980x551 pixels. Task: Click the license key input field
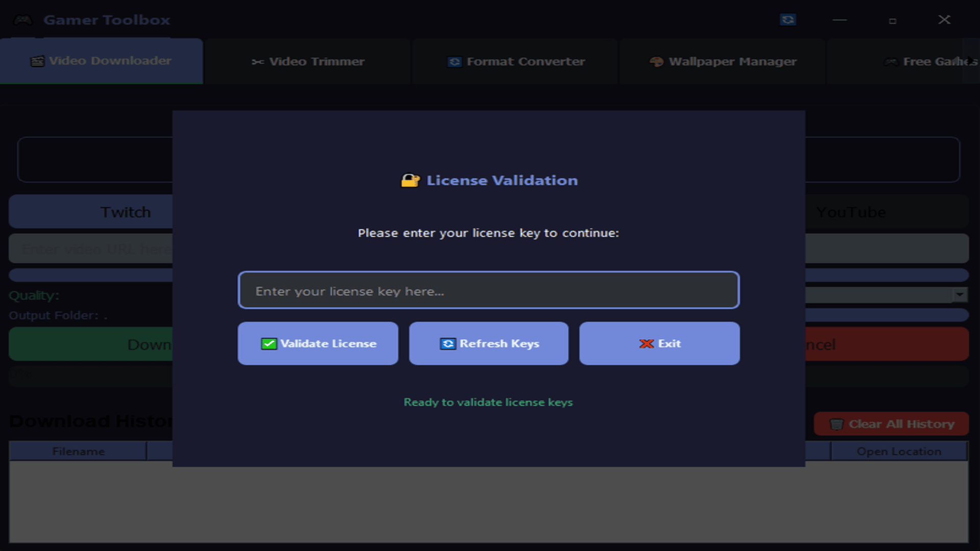488,290
